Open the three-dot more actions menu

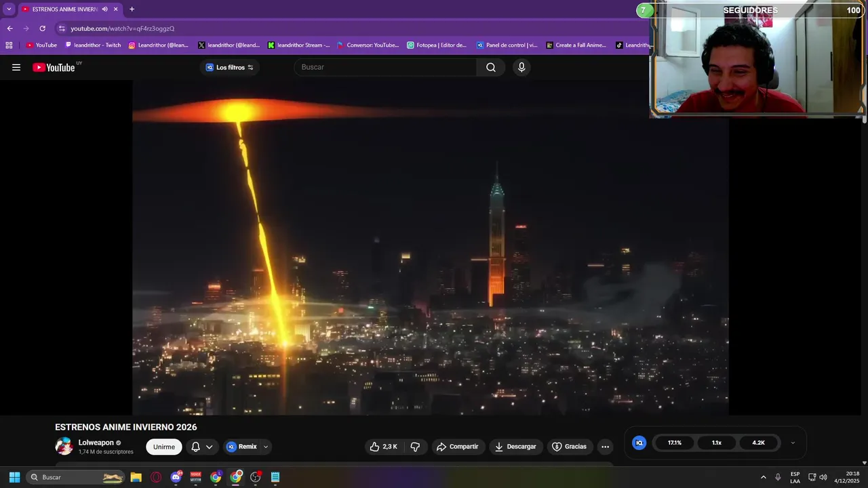[605, 447]
